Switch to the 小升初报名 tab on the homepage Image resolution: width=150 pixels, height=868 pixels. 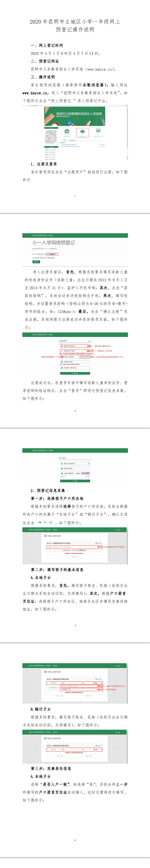(72, 140)
